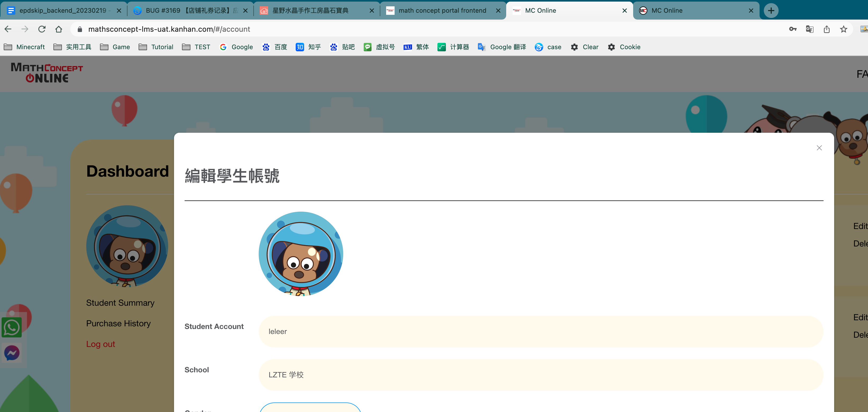This screenshot has height=412, width=868.
Task: Open the TEST bookmarks folder
Action: tap(196, 47)
